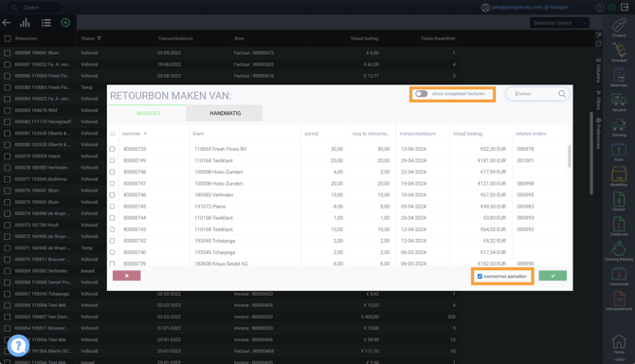Image resolution: width=635 pixels, height=364 pixels.
Task: Tick the checkbox for invoice 80000742
Action: 112,241
